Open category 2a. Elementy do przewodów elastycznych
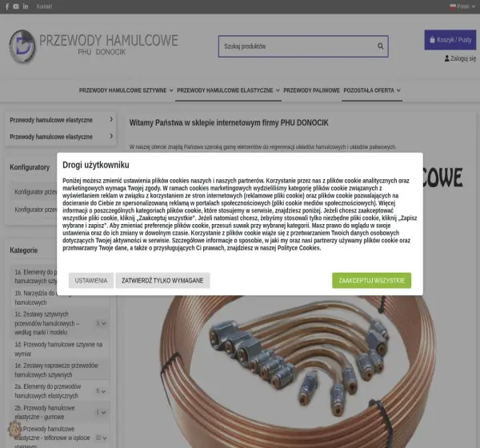The width and height of the screenshot is (480, 448). tap(48, 391)
